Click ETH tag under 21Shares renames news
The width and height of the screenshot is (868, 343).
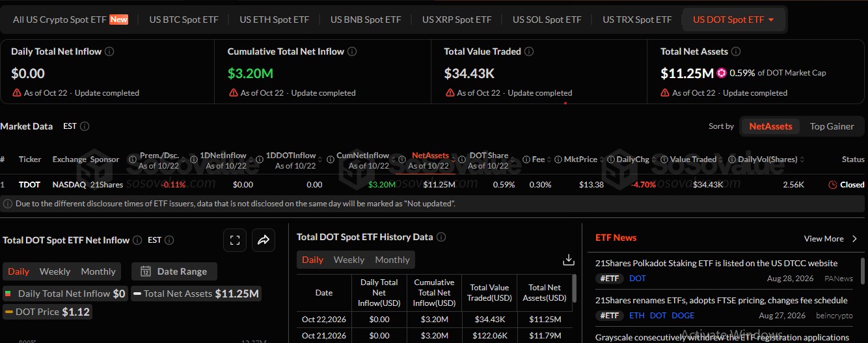tap(637, 316)
